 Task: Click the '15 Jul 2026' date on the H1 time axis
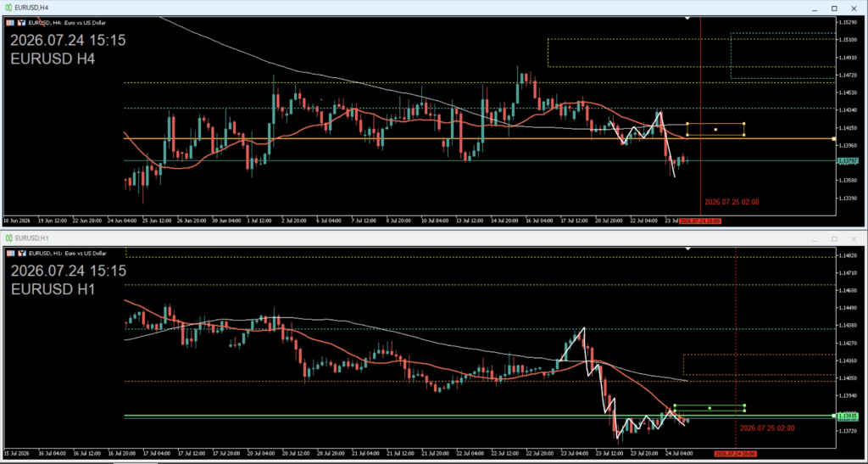click(17, 454)
